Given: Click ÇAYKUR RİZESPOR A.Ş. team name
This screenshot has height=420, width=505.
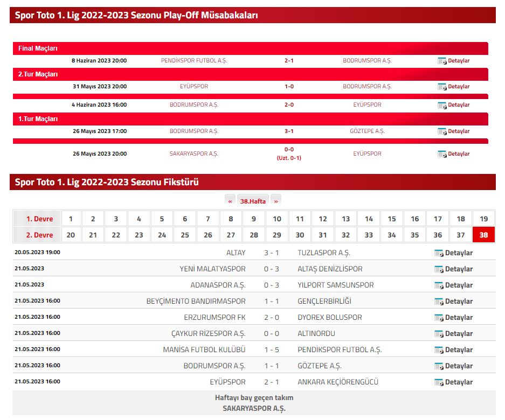Looking at the screenshot, I should tap(209, 334).
